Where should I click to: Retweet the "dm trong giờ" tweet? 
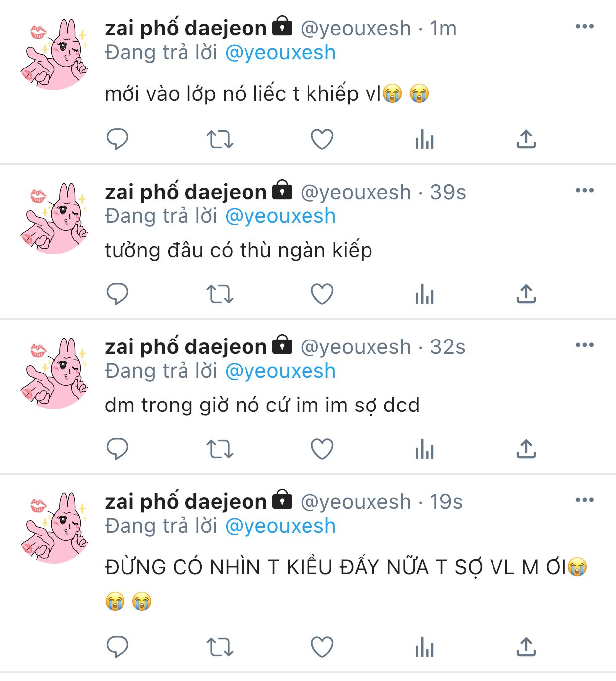[220, 449]
